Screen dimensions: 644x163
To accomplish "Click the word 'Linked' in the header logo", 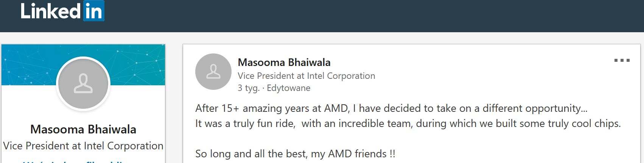I will pos(50,11).
